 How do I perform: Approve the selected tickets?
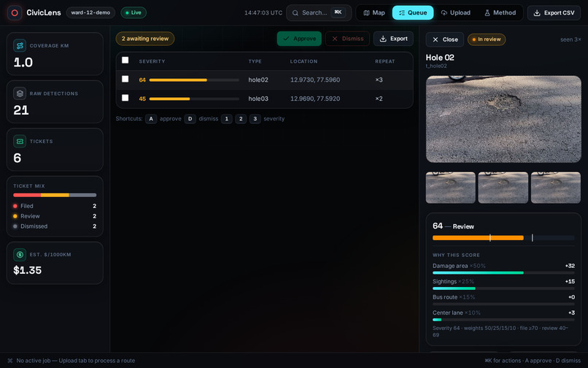(x=299, y=39)
